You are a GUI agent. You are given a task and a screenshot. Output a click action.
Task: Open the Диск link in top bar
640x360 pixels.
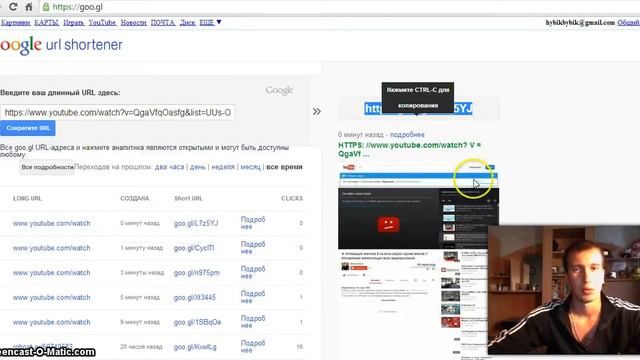[x=188, y=22]
